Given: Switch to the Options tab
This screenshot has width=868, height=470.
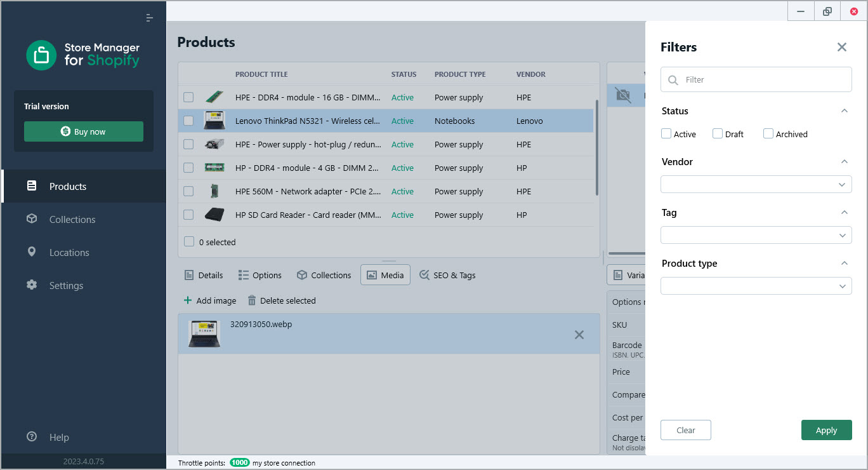Looking at the screenshot, I should [x=260, y=275].
